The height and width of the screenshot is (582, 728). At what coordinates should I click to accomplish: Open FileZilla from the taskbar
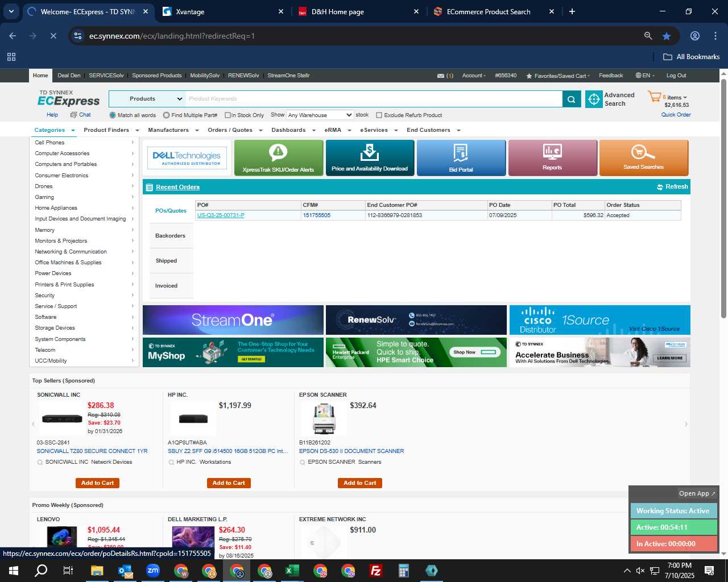(376, 571)
